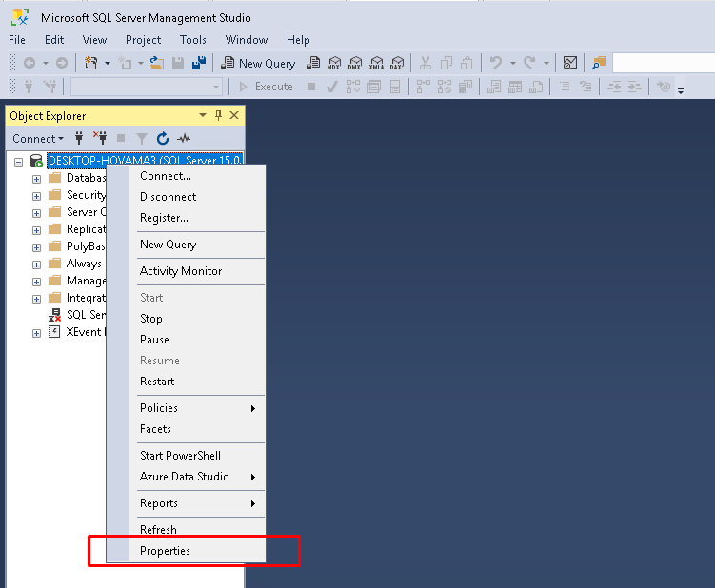
Task: Expand the Security folder
Action: click(x=36, y=196)
